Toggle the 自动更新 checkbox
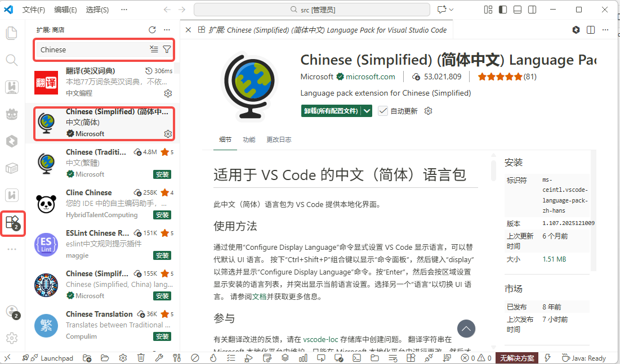Screen dimensions: 620x364 pos(383,111)
